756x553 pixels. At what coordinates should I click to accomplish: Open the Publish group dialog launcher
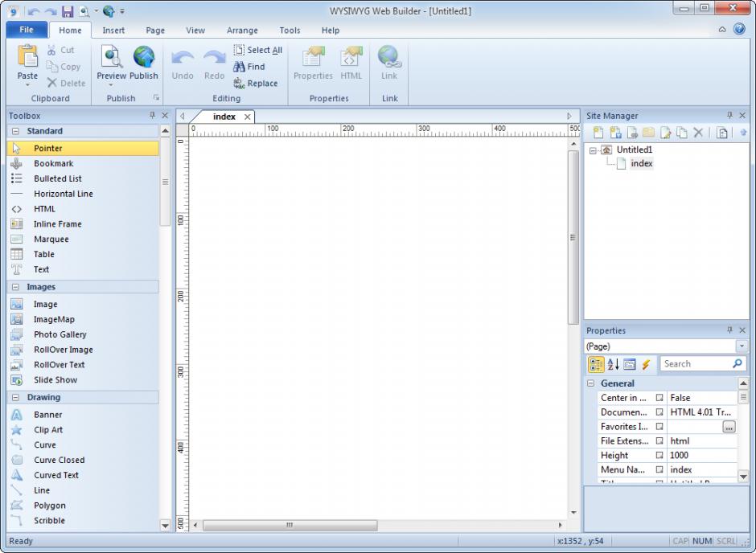(156, 98)
